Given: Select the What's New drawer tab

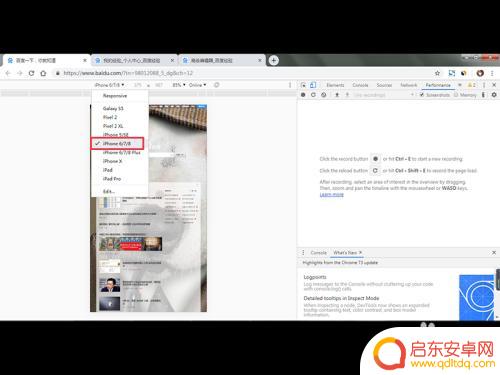Looking at the screenshot, I should pos(345,253).
